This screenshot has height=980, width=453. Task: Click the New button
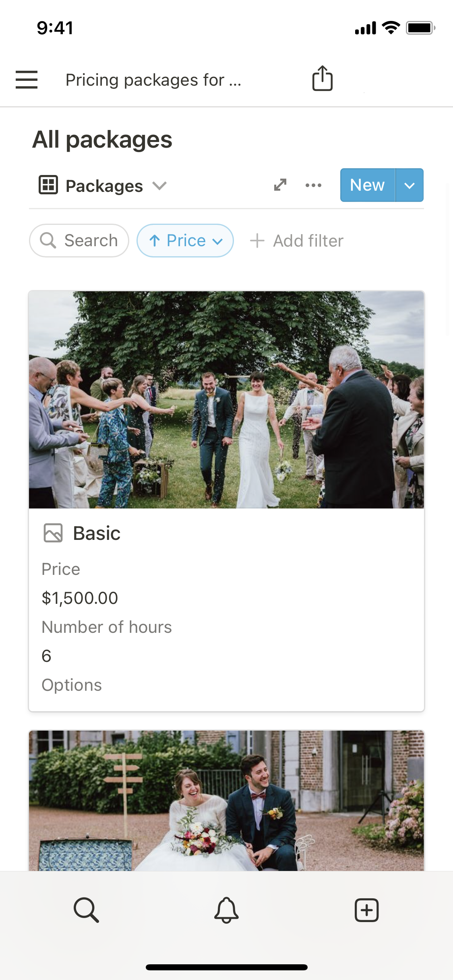tap(367, 185)
